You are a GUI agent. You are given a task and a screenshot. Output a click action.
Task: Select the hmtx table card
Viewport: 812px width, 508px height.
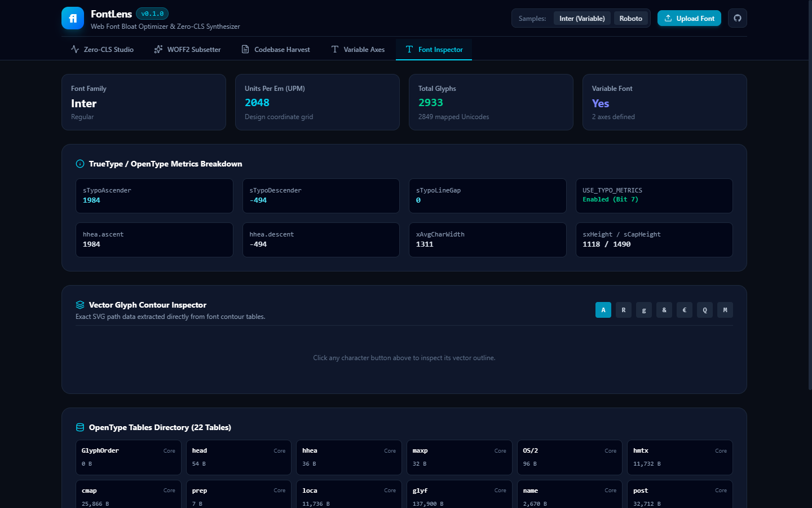[x=680, y=457]
